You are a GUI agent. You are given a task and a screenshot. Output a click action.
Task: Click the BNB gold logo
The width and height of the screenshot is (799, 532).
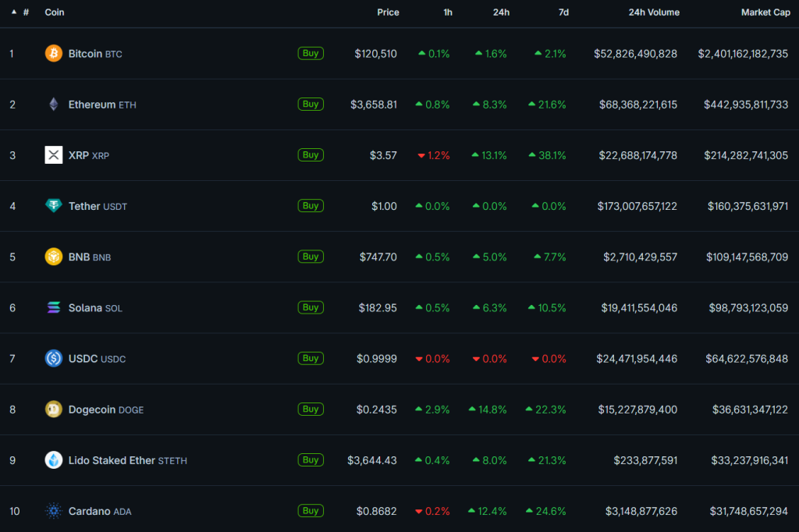[x=53, y=257]
